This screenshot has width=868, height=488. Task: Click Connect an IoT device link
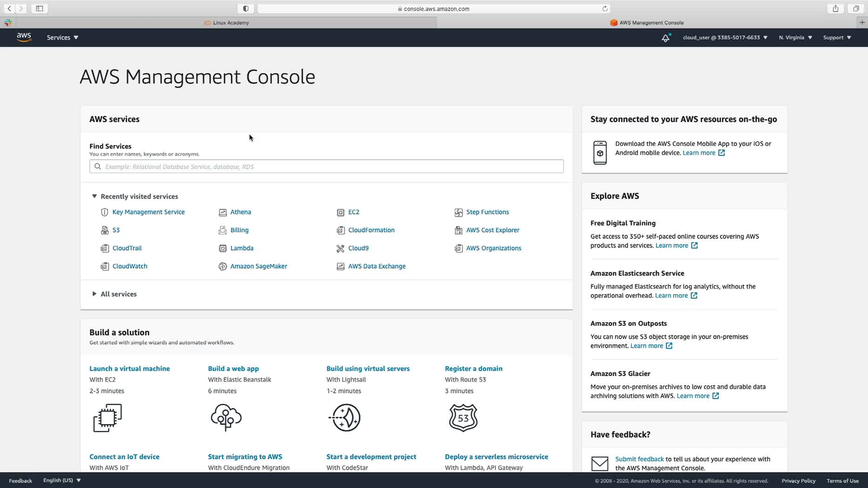(x=124, y=457)
